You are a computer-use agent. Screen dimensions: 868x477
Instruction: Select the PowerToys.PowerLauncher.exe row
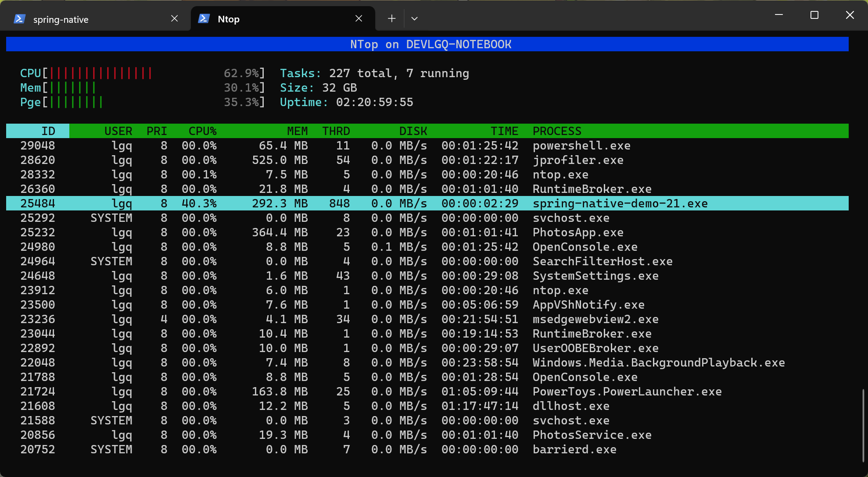tap(427, 392)
